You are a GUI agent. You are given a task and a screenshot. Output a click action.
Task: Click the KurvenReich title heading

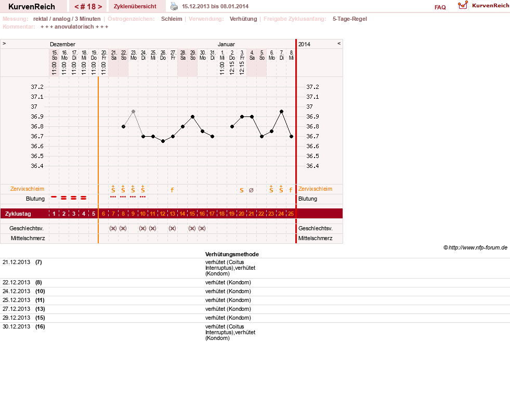(32, 7)
